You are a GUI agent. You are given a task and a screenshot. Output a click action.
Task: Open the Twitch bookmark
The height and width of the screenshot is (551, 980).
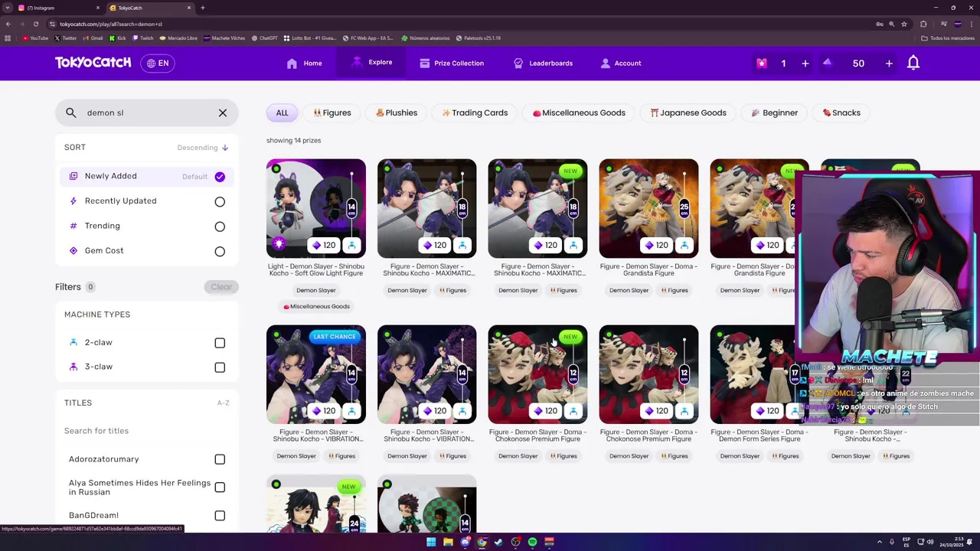point(142,37)
